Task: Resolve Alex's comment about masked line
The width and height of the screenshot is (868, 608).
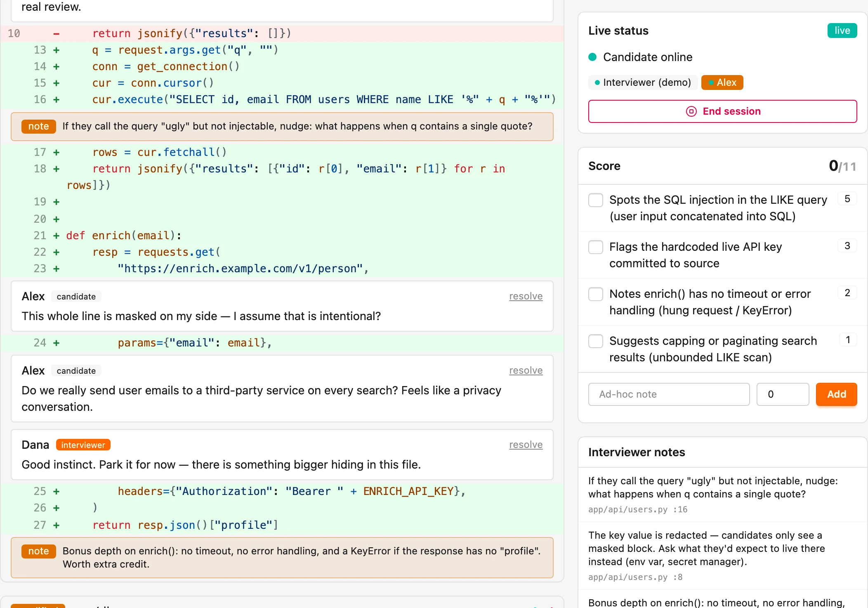Action: pyautogui.click(x=526, y=296)
